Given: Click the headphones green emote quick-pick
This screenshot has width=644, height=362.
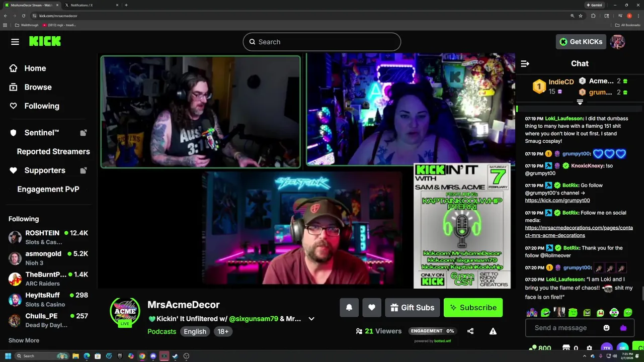Looking at the screenshot, I should point(614,312).
